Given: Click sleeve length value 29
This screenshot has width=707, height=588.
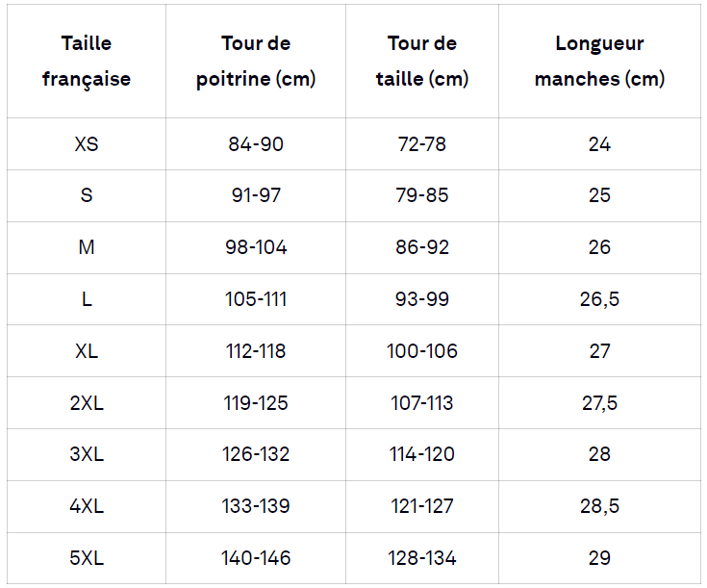Looking at the screenshot, I should (x=599, y=558).
